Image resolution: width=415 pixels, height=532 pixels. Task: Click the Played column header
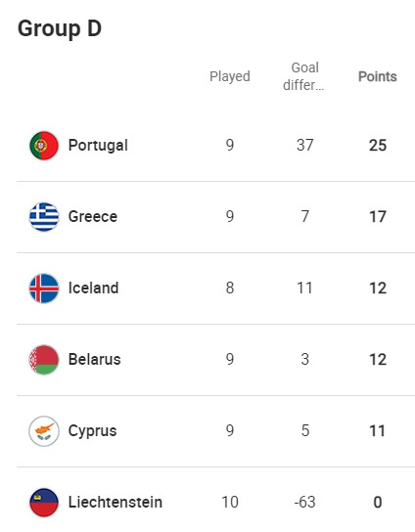pos(230,76)
